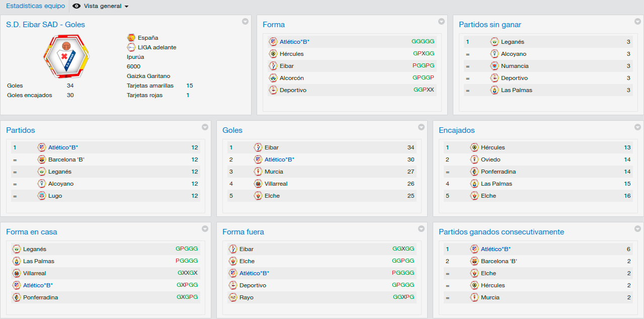This screenshot has width=644, height=319.
Task: Click the LIGA adelante league icon
Action: pyautogui.click(x=131, y=47)
